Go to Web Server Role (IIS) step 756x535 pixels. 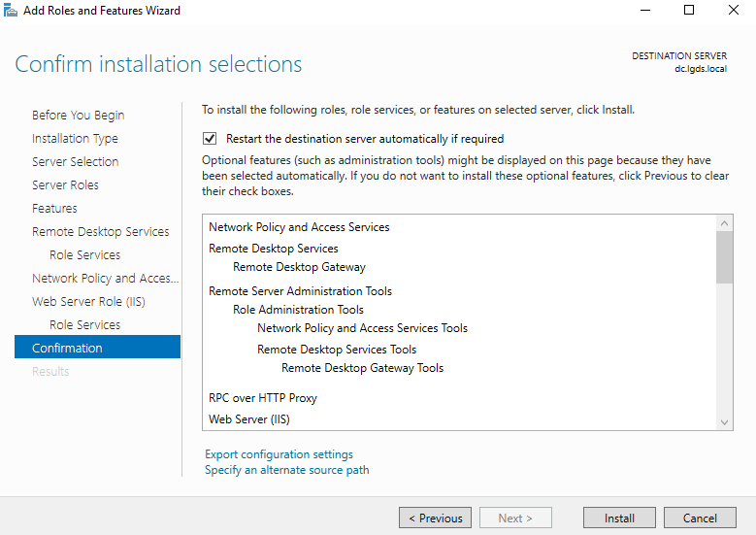[x=89, y=302]
